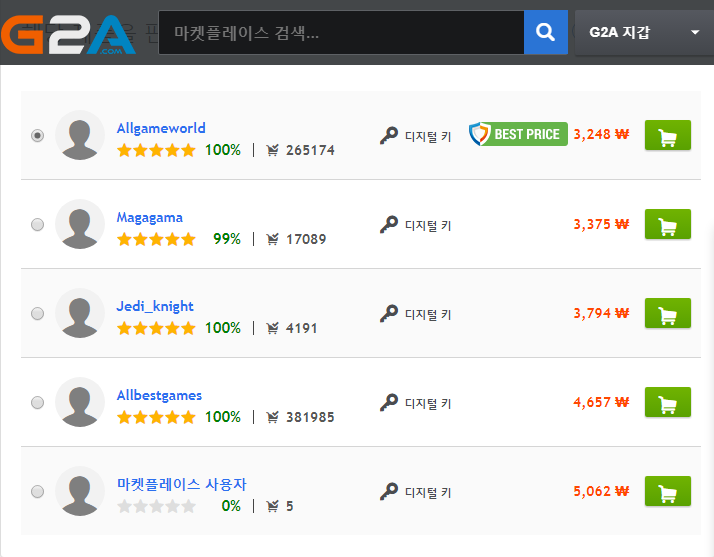Click the sales cart icon beside 17089

click(x=272, y=239)
